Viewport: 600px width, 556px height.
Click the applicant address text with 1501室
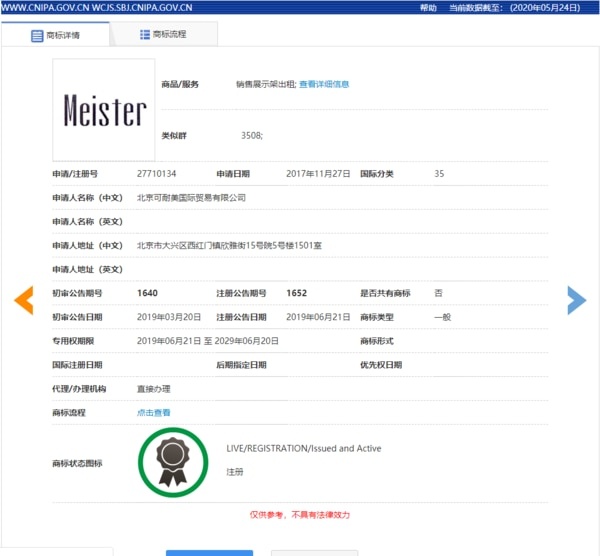click(229, 245)
